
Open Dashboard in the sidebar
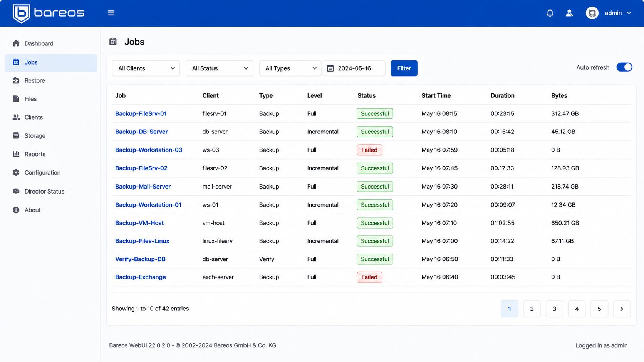pyautogui.click(x=51, y=43)
